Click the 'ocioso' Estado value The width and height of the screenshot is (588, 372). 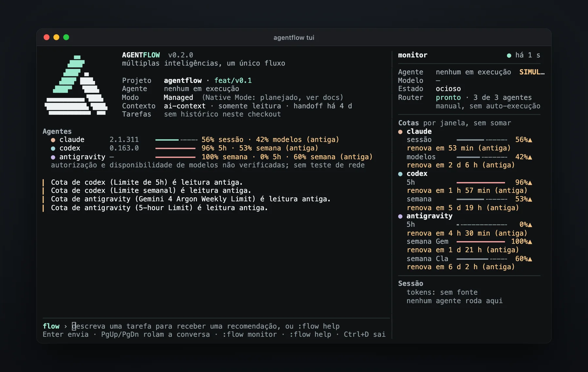448,89
